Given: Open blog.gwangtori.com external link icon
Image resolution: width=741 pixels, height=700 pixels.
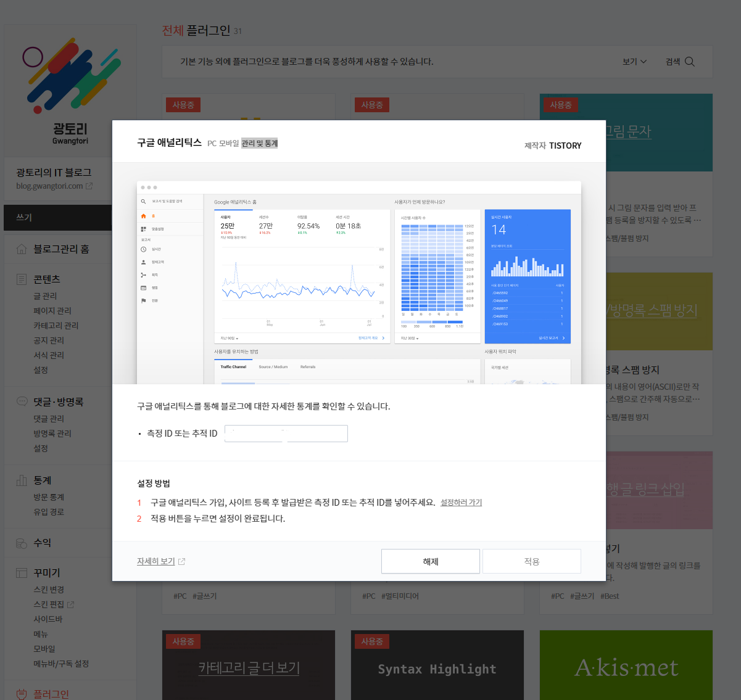Looking at the screenshot, I should [89, 186].
